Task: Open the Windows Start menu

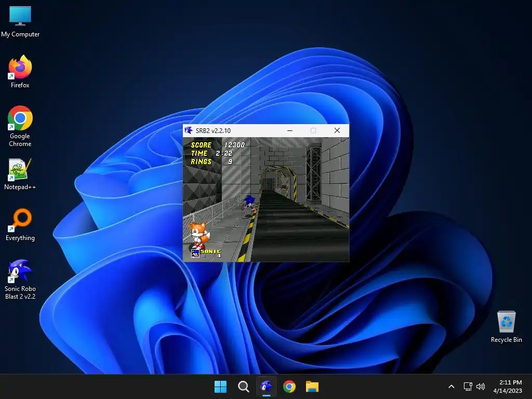Action: pyautogui.click(x=220, y=387)
